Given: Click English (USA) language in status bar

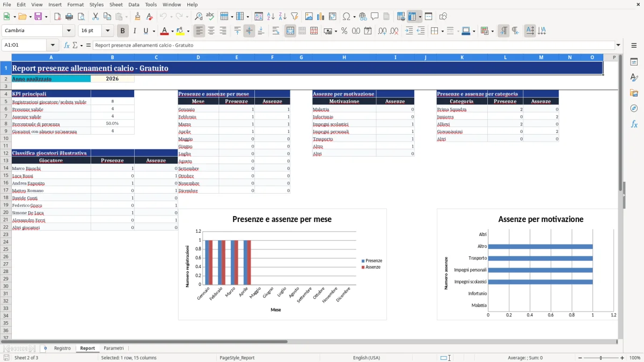Looking at the screenshot, I should pyautogui.click(x=367, y=358).
